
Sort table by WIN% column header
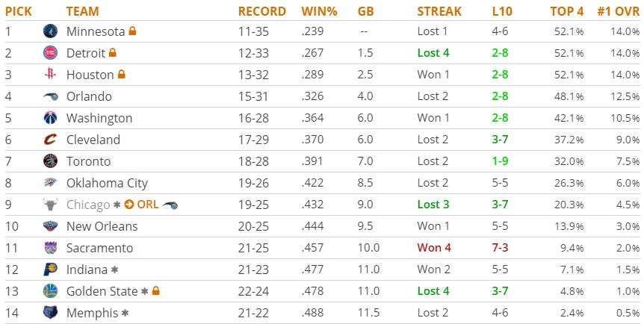coord(319,11)
